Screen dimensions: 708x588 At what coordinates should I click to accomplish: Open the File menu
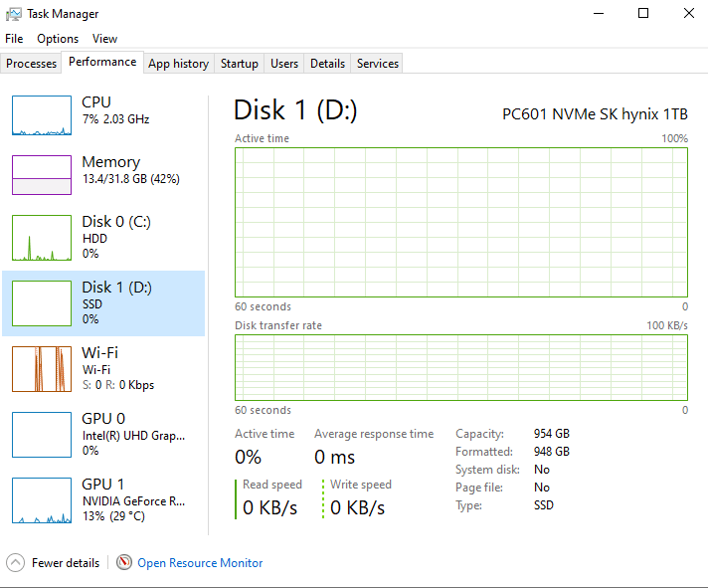tap(14, 39)
